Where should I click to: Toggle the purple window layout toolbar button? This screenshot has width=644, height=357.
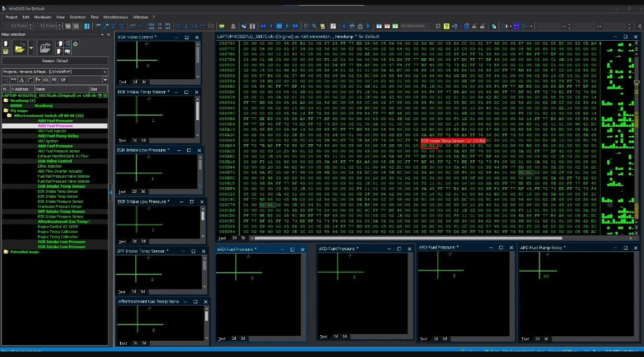(517, 26)
